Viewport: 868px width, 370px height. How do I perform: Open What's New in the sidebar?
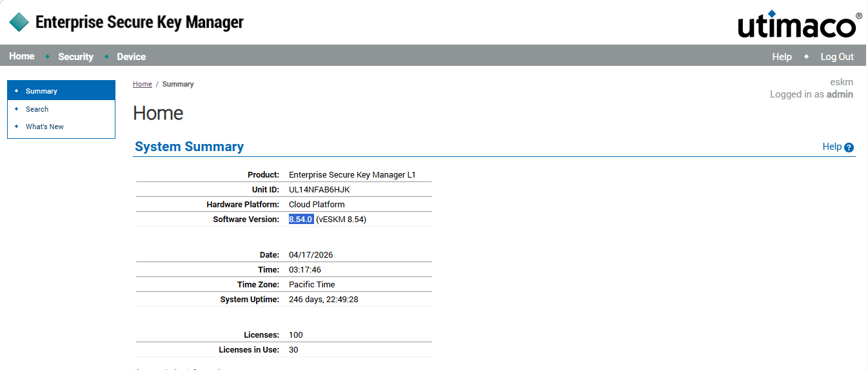click(44, 127)
